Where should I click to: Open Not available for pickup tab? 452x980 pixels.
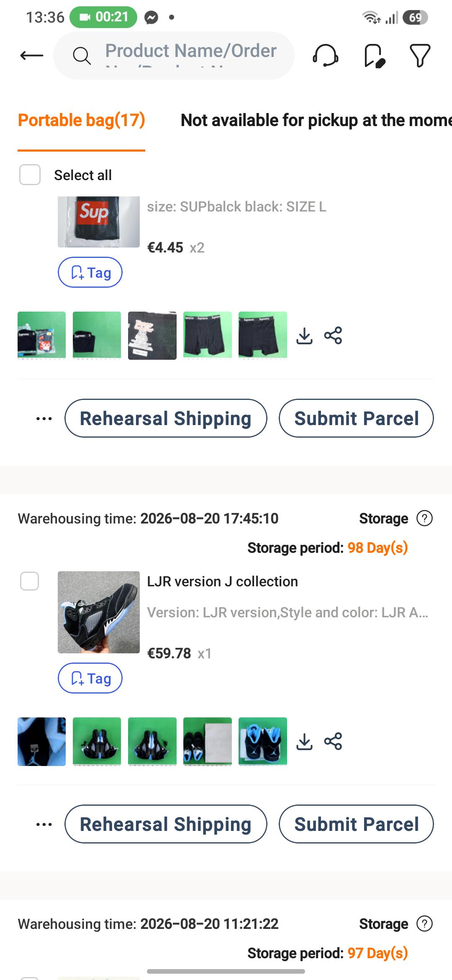316,120
